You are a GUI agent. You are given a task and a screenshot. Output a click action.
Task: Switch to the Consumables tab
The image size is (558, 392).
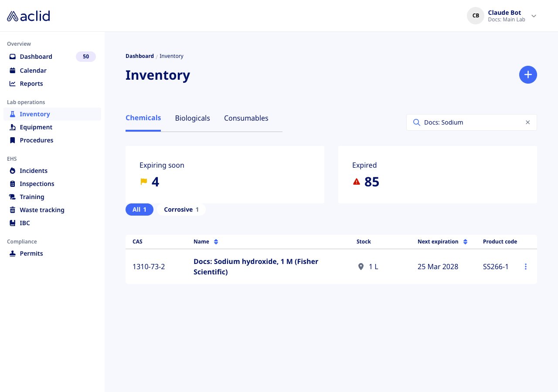[246, 118]
